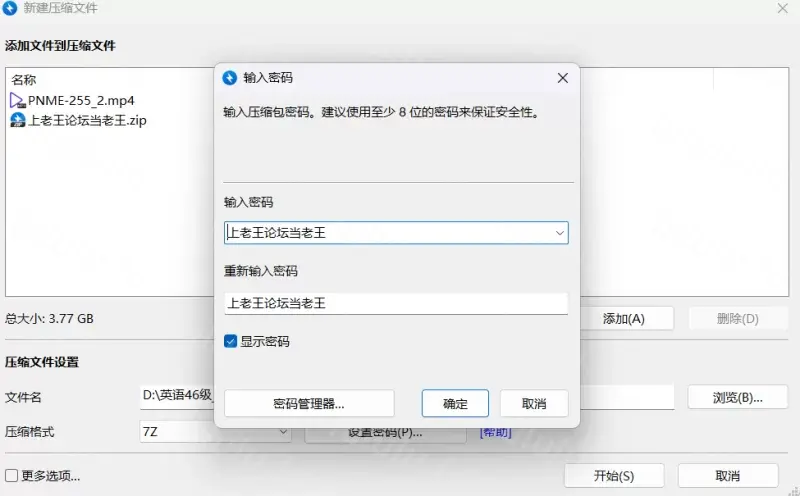Close the 新建压缩文件 window
The width and height of the screenshot is (800, 496).
pyautogui.click(x=782, y=8)
